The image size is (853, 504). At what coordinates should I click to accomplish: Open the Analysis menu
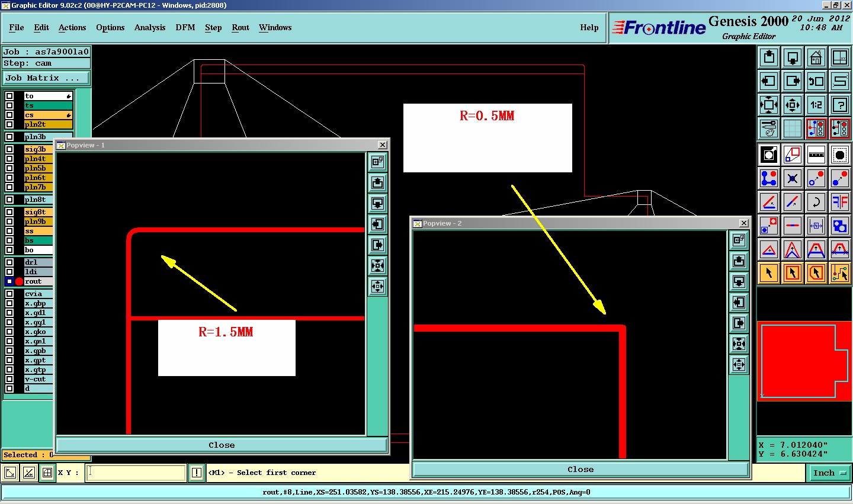point(150,28)
